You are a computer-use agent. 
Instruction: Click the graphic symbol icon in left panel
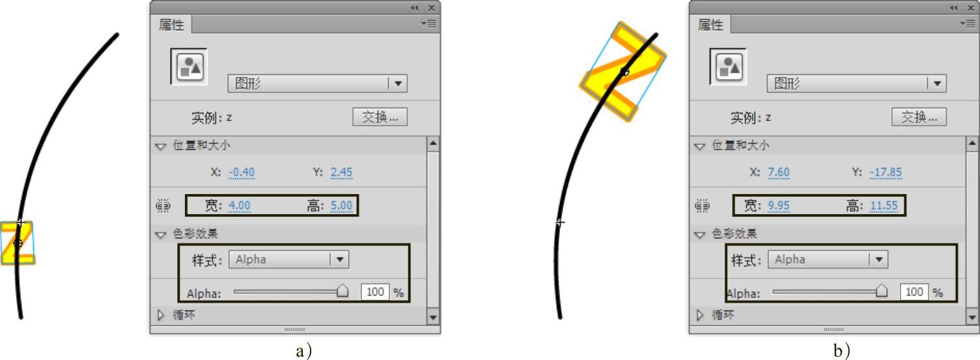coord(189,66)
